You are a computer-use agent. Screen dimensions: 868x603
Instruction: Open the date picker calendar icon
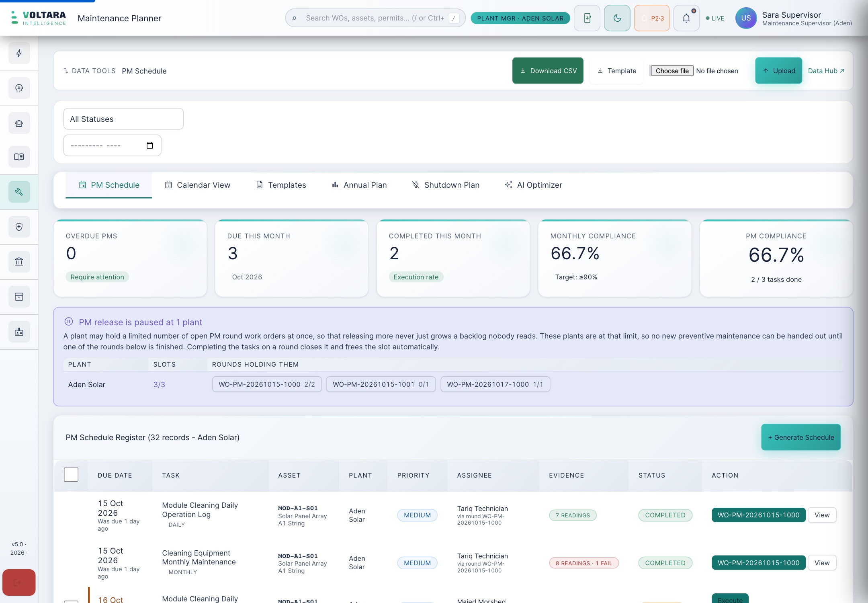coord(150,146)
